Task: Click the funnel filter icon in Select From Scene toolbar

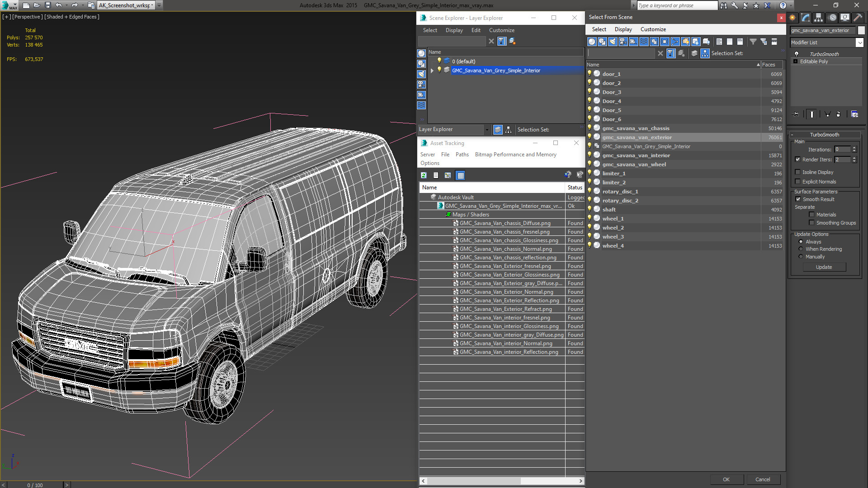Action: point(753,42)
